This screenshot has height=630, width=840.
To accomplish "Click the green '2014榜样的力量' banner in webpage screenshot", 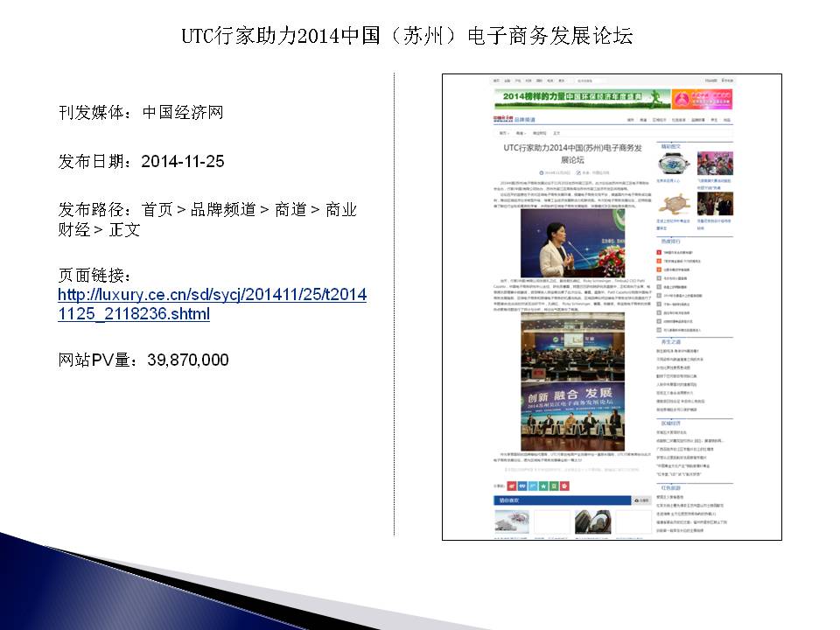I will [582, 98].
